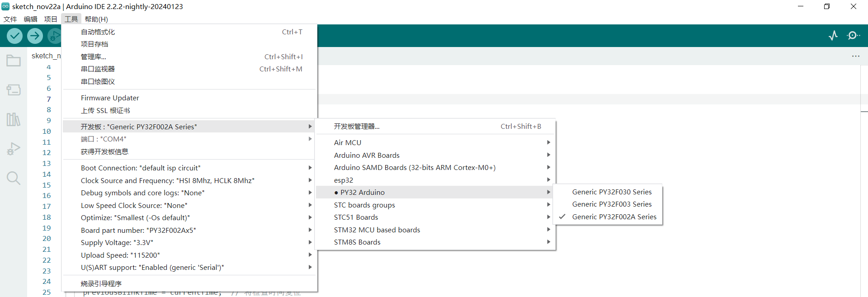The height and width of the screenshot is (297, 868).
Task: Open the 帮助(H) menu
Action: point(96,19)
